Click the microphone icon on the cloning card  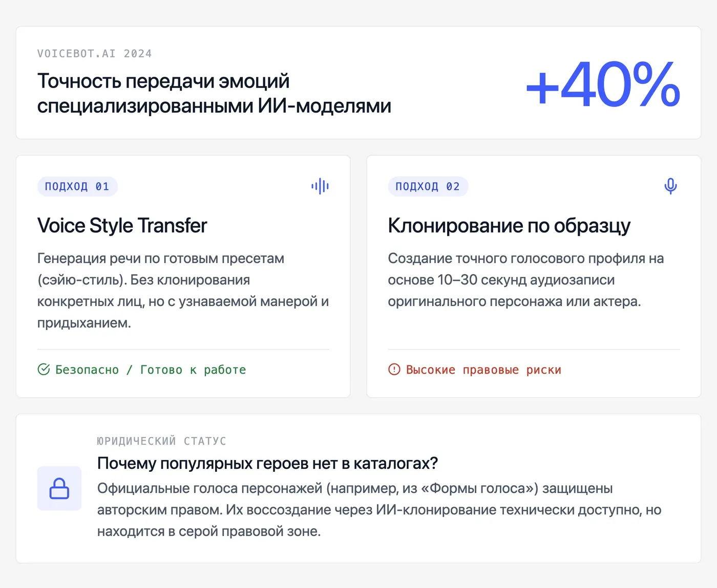click(670, 186)
